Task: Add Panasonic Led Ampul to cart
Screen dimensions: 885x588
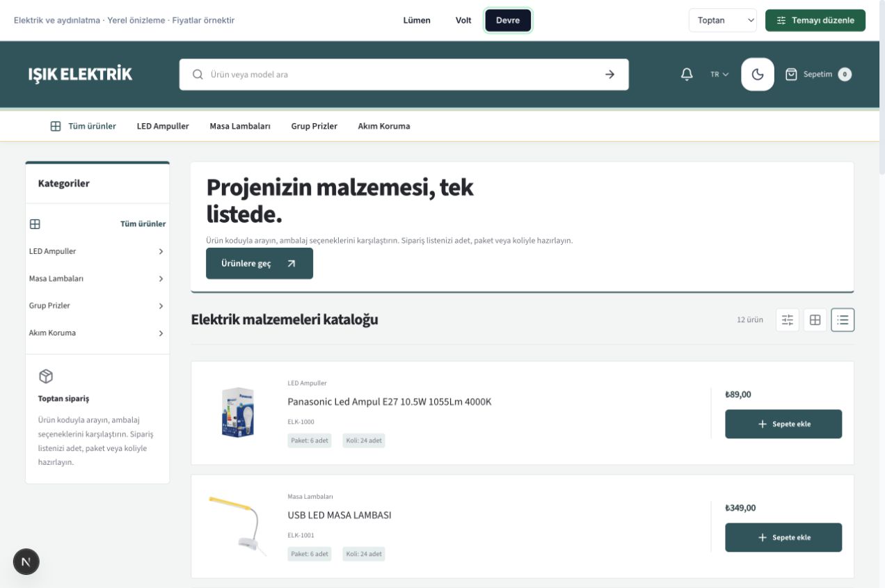Action: pos(783,424)
